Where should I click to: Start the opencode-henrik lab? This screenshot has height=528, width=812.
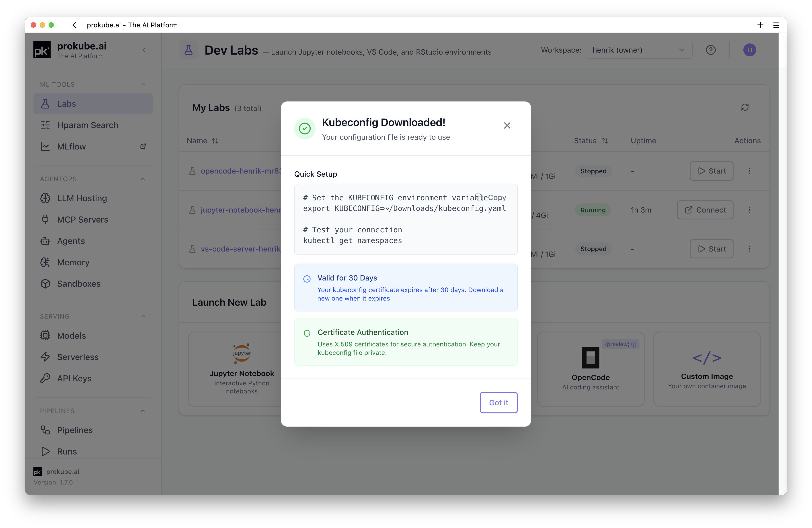point(711,171)
